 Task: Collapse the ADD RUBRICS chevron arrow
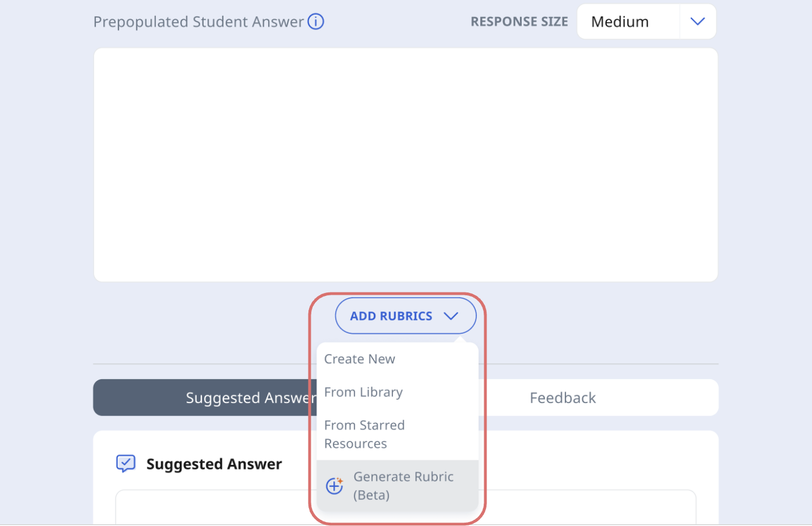451,316
